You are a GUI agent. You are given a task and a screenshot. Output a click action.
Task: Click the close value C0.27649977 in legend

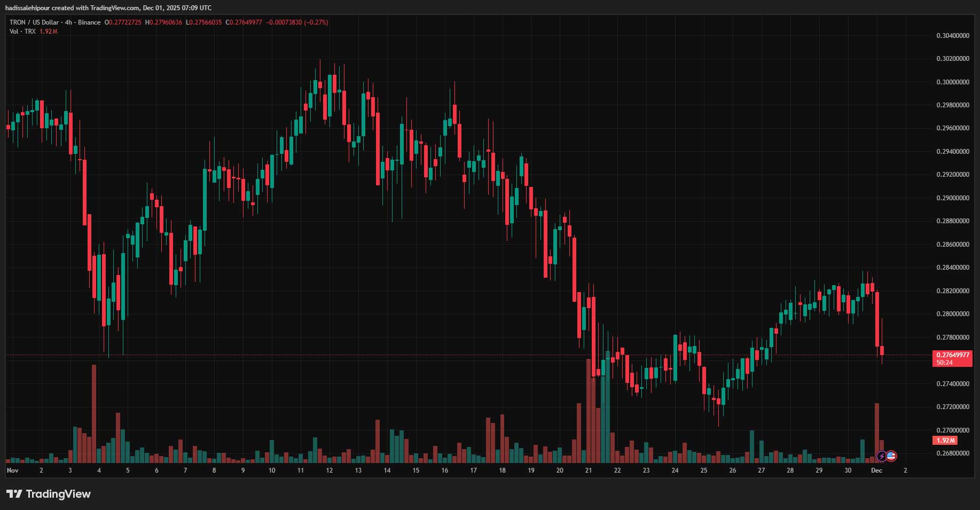pyautogui.click(x=244, y=22)
